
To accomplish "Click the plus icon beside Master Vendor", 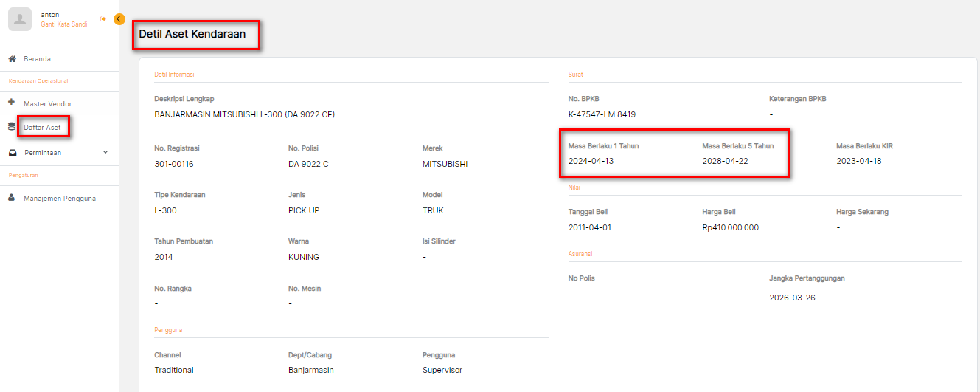I will 11,103.
